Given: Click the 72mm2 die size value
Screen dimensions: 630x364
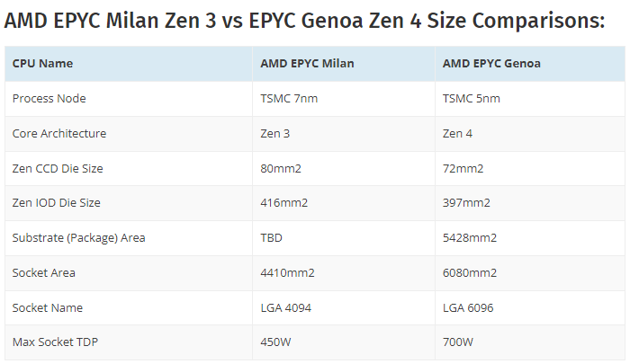Looking at the screenshot, I should 463,168.
